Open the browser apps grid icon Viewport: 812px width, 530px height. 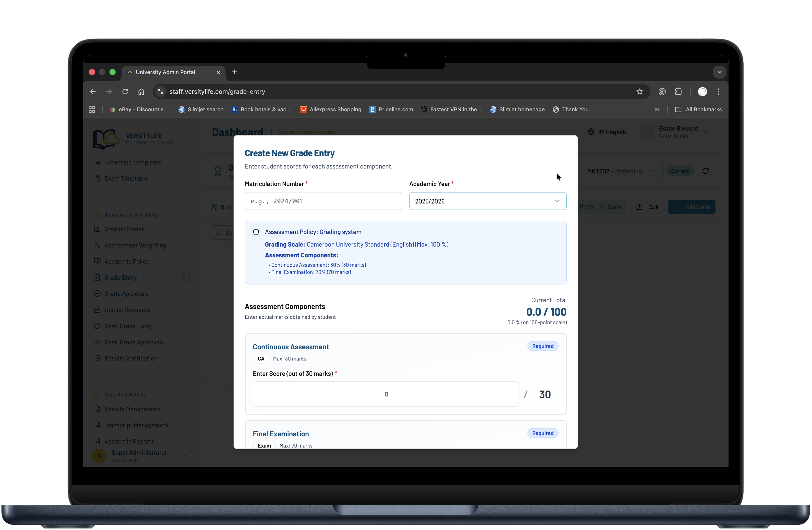coord(92,109)
